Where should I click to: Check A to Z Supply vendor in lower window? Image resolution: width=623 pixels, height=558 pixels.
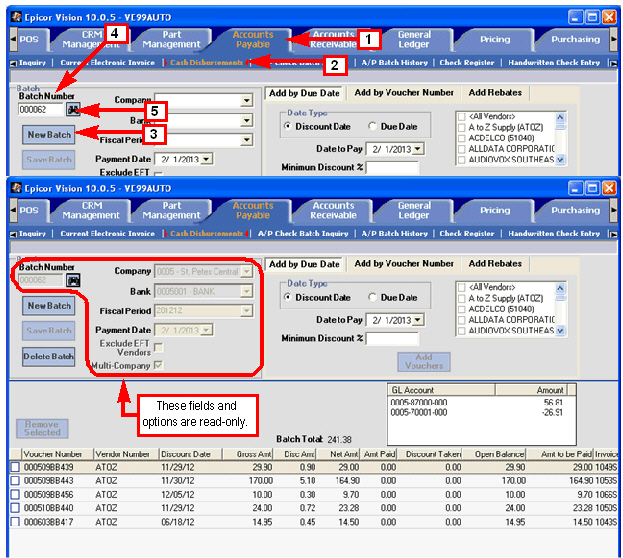point(462,298)
